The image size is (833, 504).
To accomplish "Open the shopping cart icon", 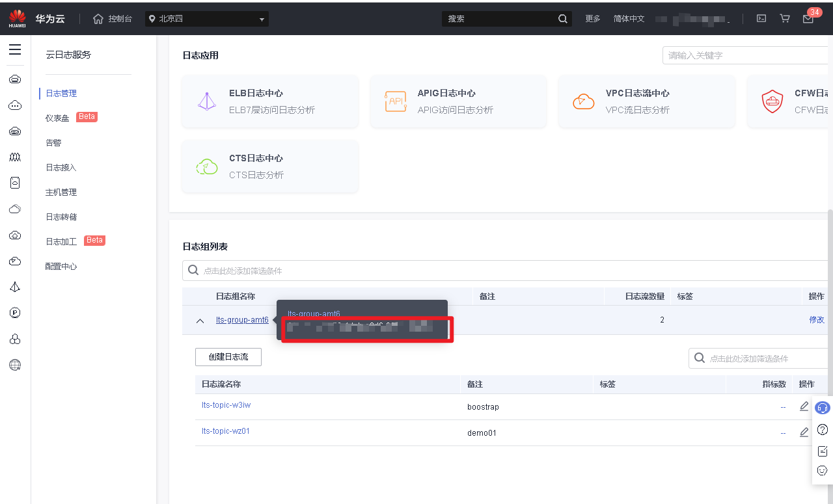I will [x=785, y=19].
